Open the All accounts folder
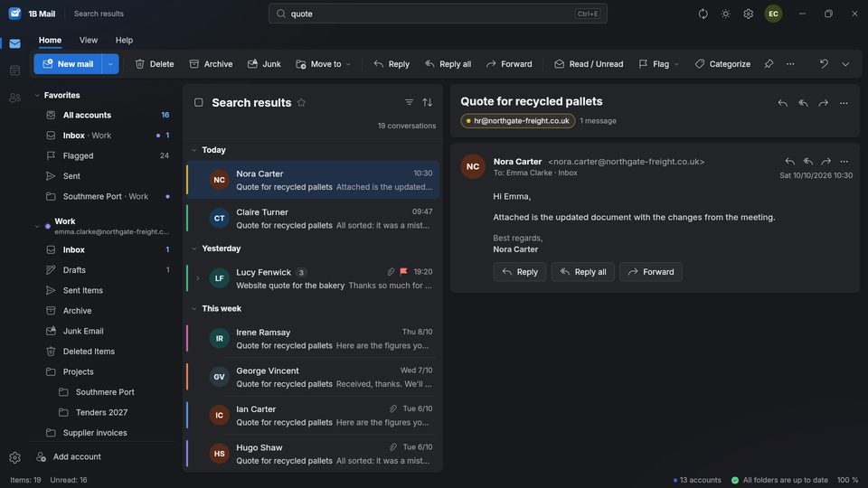The image size is (868, 488). point(106,115)
